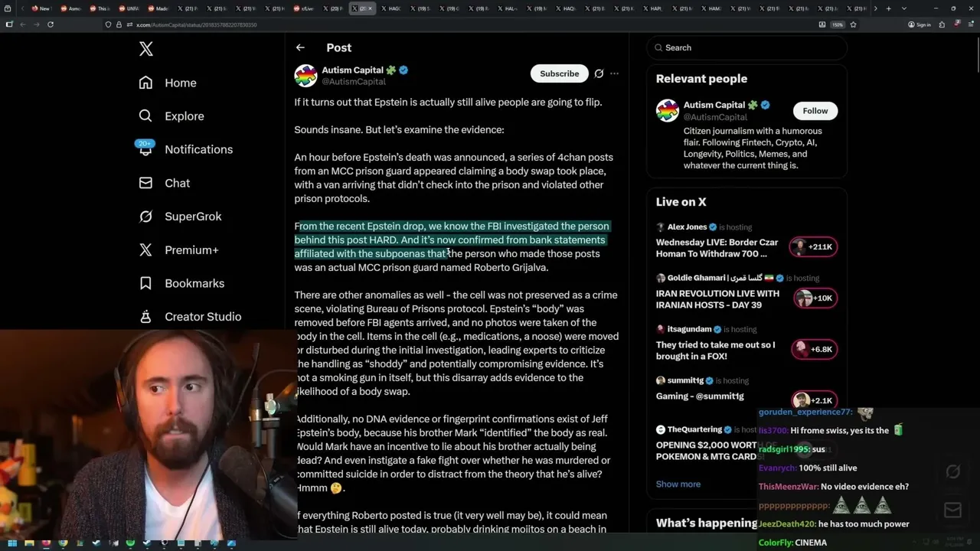Image resolution: width=980 pixels, height=551 pixels.
Task: Click chat message "100% still alive"
Action: pyautogui.click(x=829, y=468)
